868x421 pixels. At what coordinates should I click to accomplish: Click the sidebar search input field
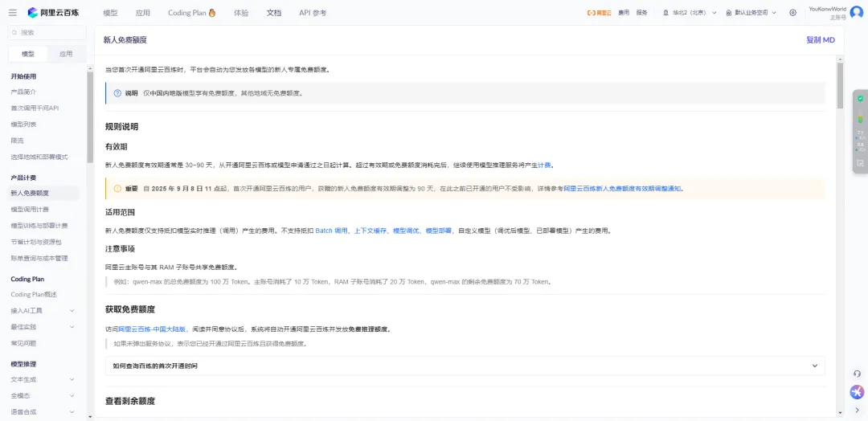(47, 33)
